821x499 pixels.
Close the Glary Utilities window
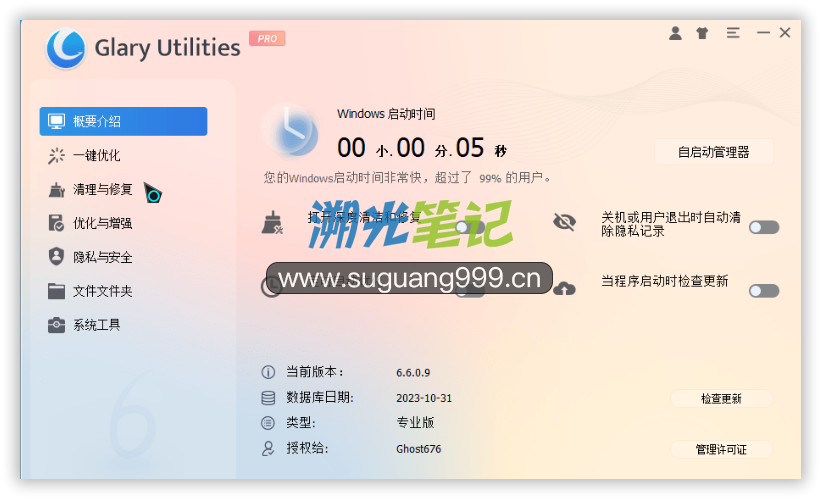click(x=785, y=32)
